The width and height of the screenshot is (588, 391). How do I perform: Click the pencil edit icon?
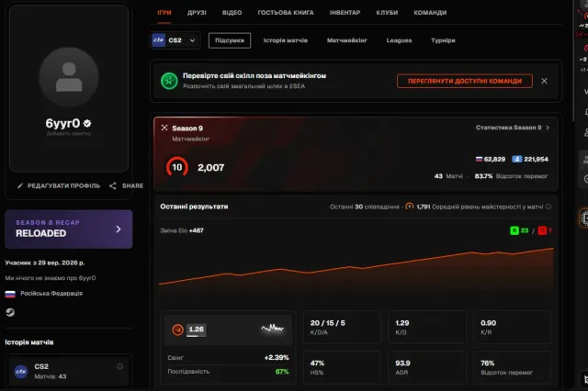[x=20, y=185]
